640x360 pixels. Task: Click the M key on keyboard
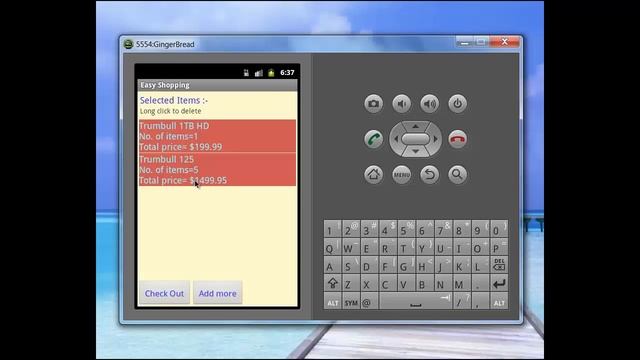click(462, 282)
